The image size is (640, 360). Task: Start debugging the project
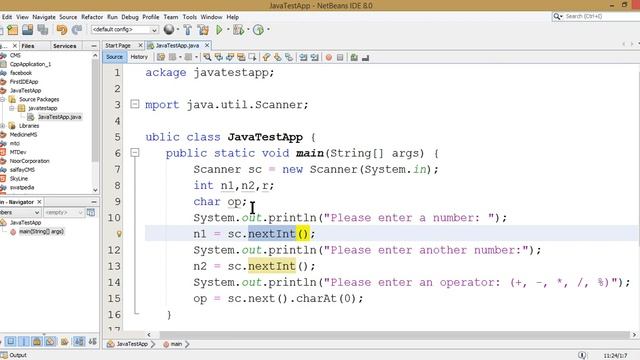[x=239, y=30]
